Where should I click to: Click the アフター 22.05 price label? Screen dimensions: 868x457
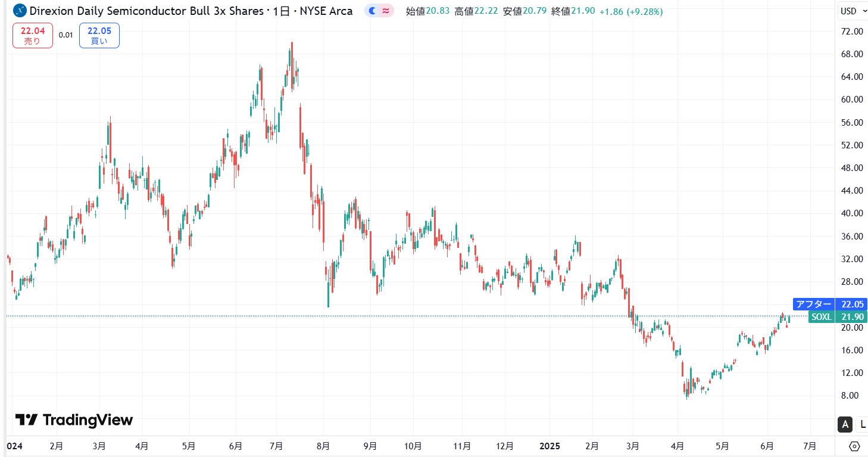tap(830, 304)
